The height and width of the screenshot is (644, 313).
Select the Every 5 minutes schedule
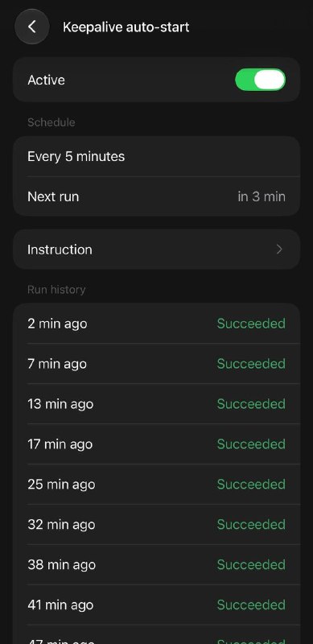[x=156, y=156]
